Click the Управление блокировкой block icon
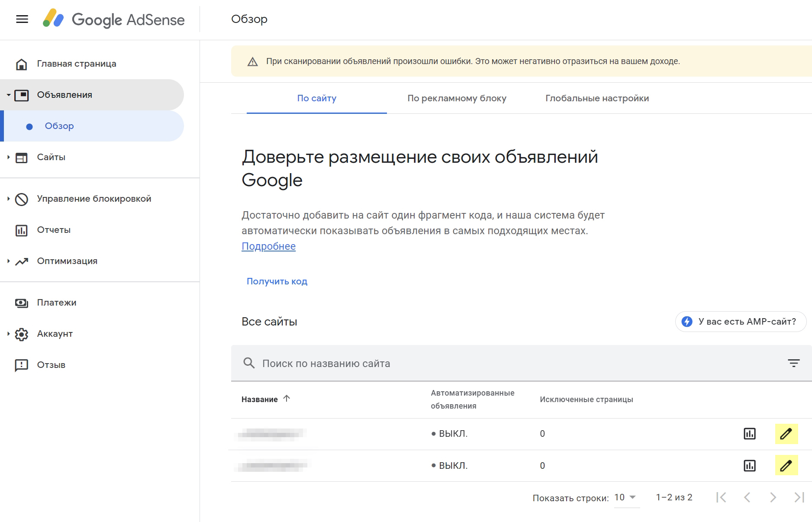Viewport: 812px width, 522px height. point(21,199)
